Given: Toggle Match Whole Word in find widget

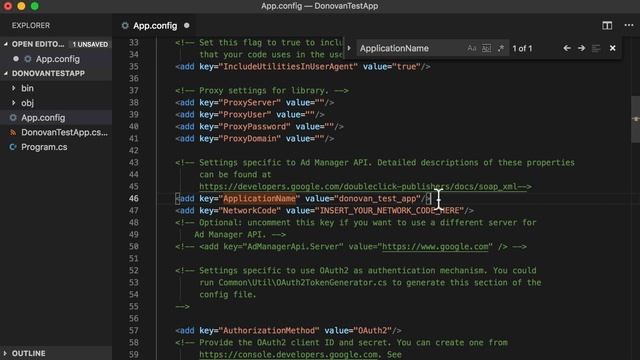Looking at the screenshot, I should click(x=487, y=48).
